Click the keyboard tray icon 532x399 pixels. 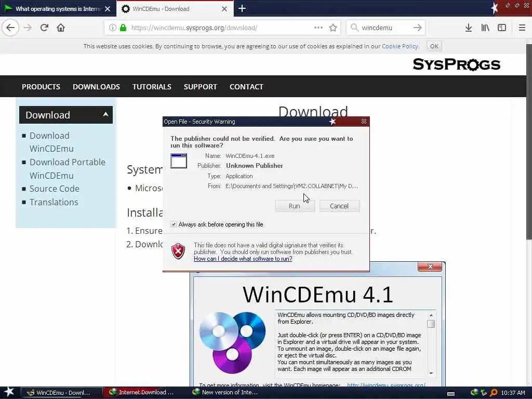(451, 393)
